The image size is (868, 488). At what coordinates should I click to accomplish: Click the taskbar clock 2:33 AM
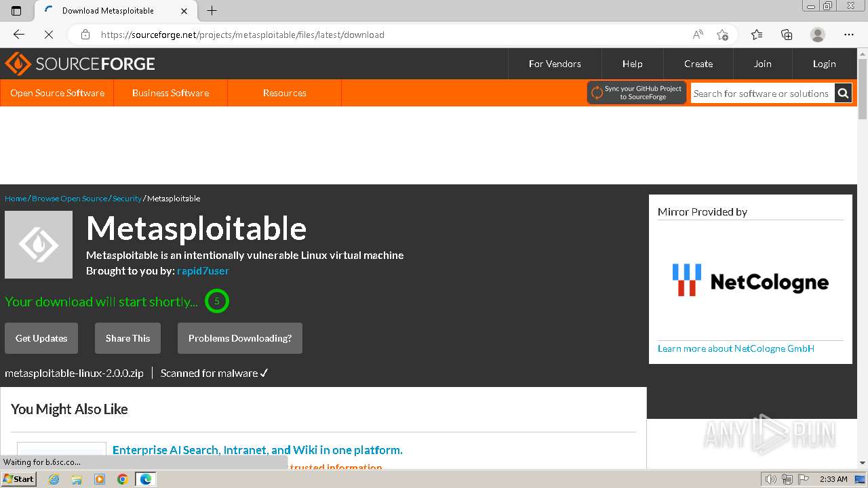[833, 479]
